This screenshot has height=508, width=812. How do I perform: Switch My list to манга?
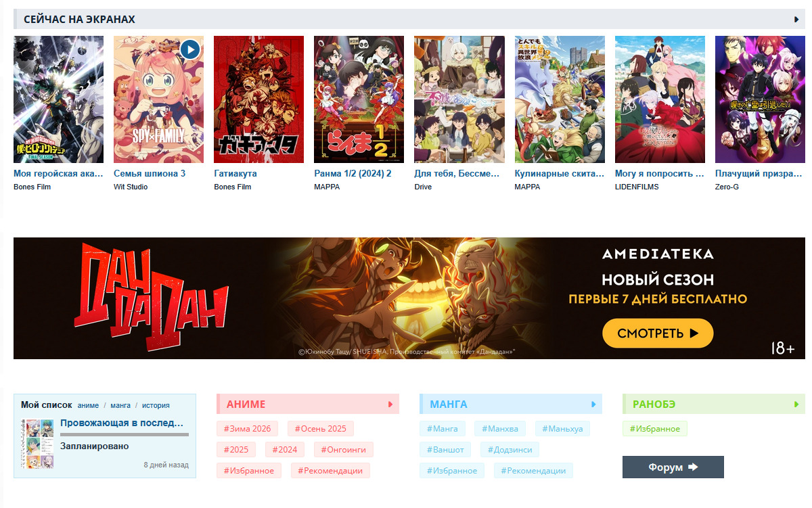coord(120,405)
